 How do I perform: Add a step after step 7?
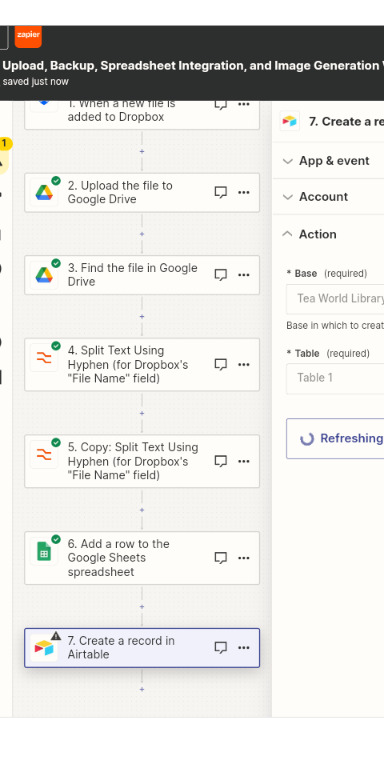coord(142,689)
